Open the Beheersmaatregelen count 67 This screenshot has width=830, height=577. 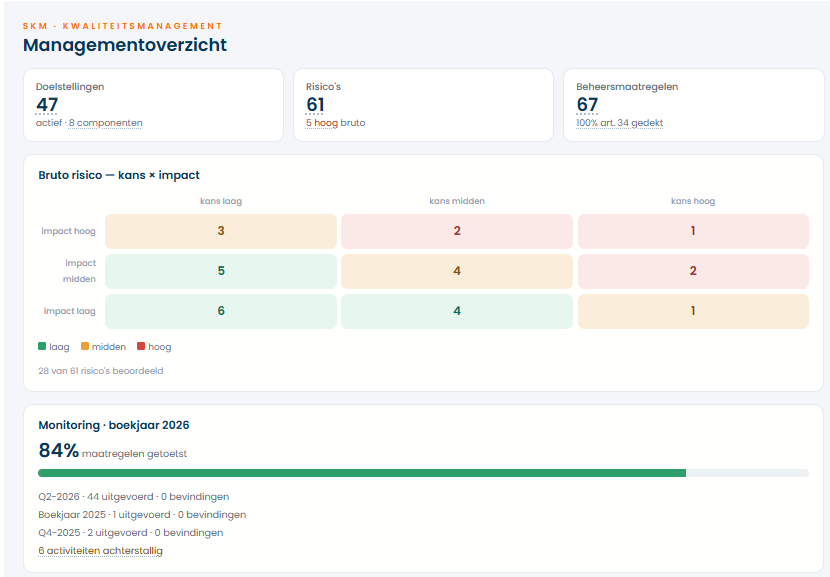(x=587, y=105)
